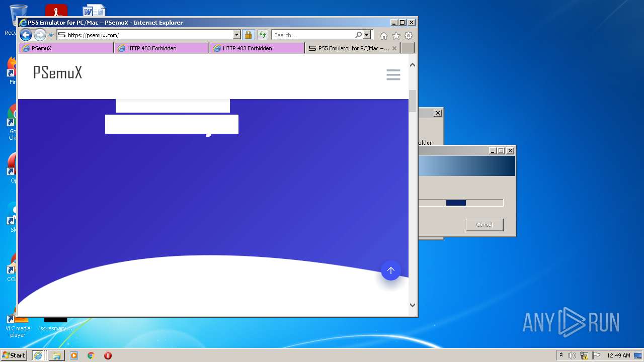Click the network tray icon
Image resolution: width=644 pixels, height=362 pixels.
(x=584, y=355)
